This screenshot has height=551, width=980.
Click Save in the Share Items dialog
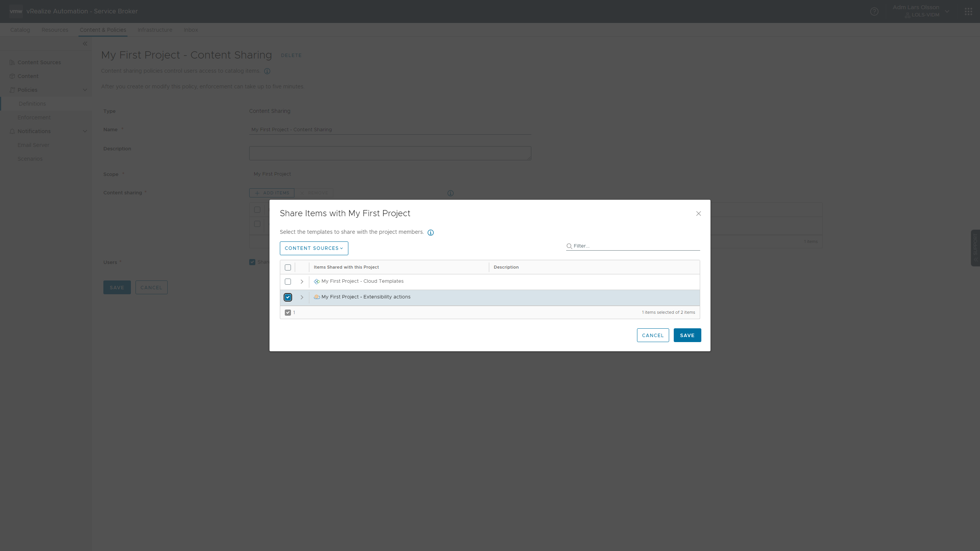pyautogui.click(x=688, y=336)
